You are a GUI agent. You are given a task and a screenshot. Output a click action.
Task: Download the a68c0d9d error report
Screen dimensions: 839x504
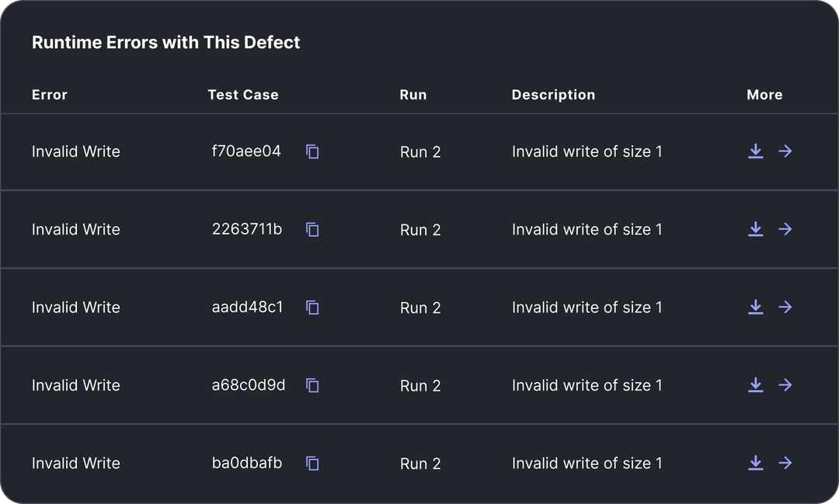756,384
